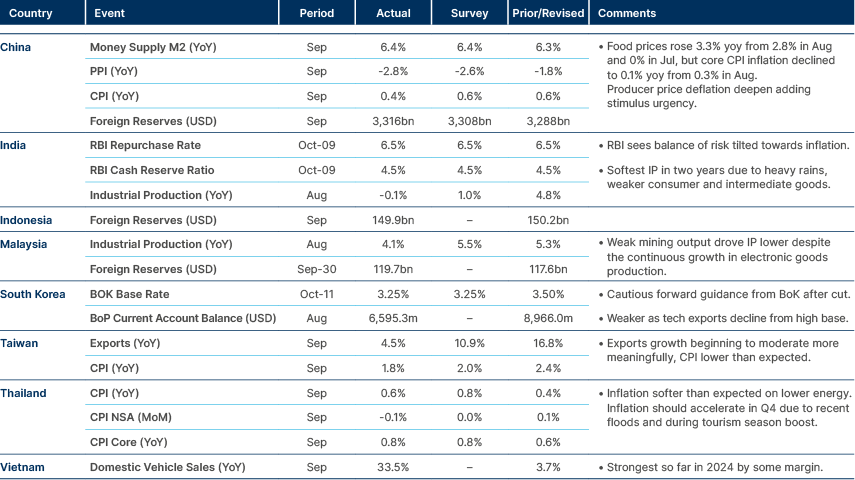Click the Comments column header

click(626, 14)
